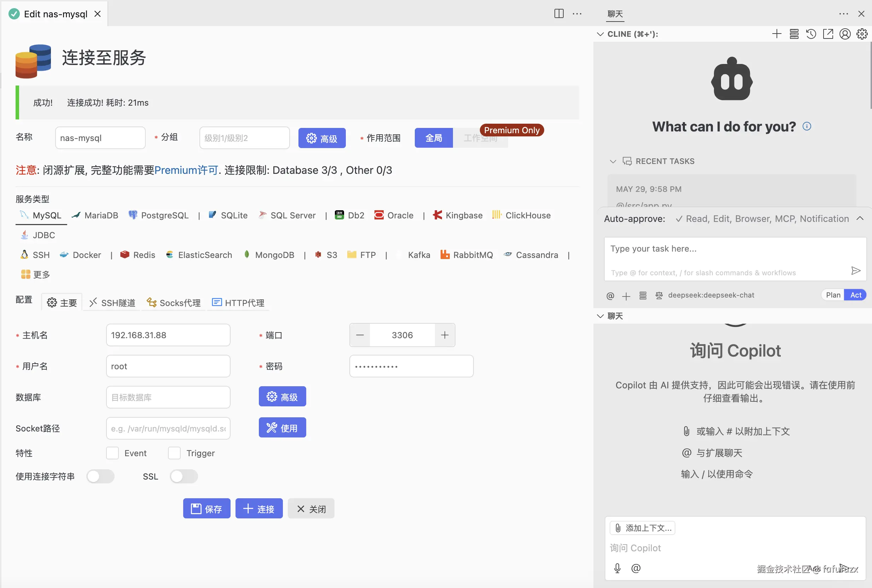Screen dimensions: 872x588
Task: Click Cline task input box
Action: (x=735, y=259)
